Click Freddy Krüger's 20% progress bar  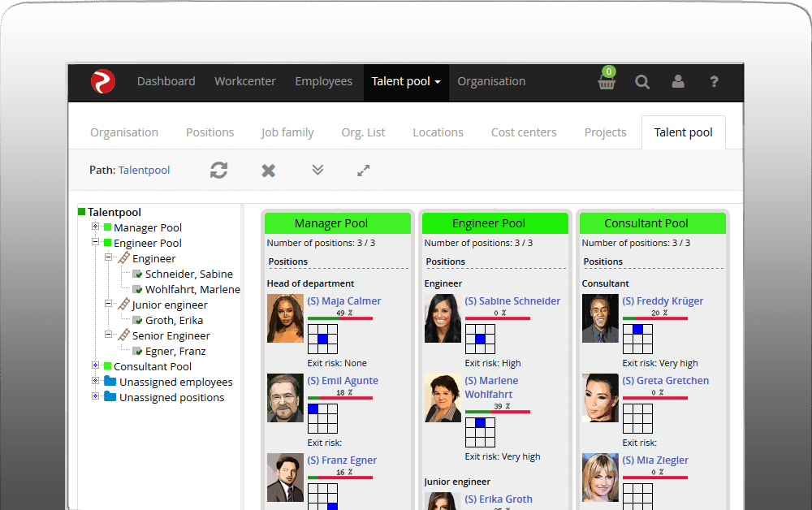click(x=655, y=318)
